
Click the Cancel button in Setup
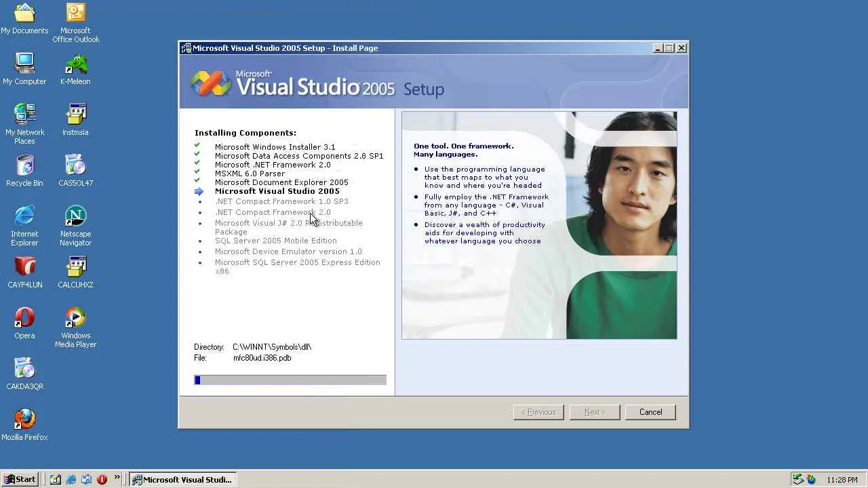[650, 412]
